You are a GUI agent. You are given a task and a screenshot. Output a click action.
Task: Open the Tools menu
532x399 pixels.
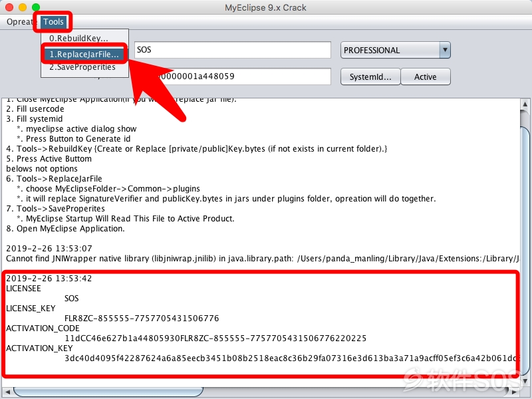click(x=53, y=22)
